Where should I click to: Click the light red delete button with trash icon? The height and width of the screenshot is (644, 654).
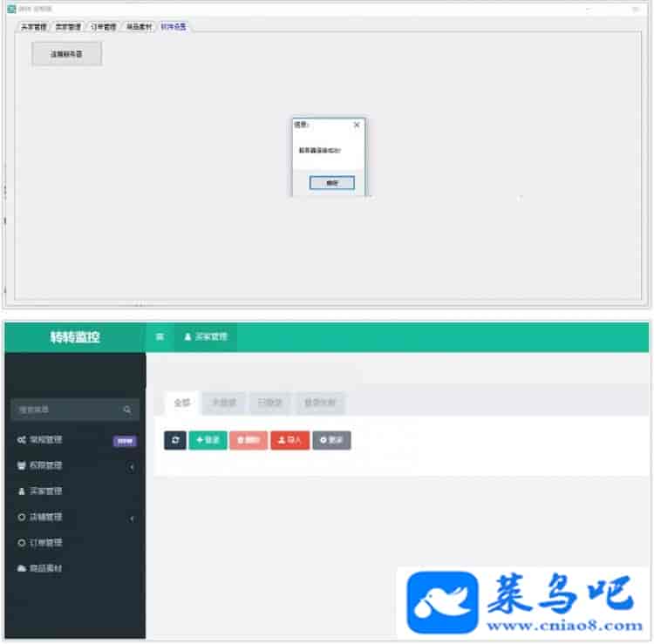point(249,440)
